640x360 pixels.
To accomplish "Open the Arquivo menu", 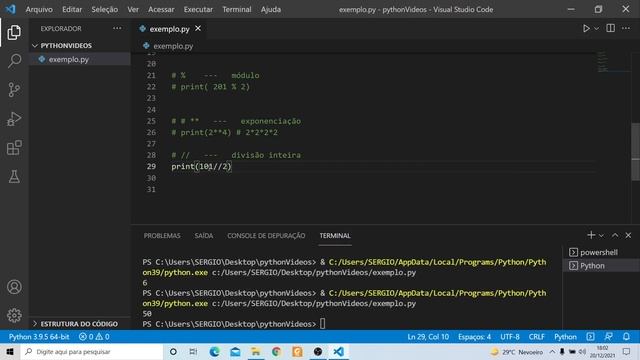I will pos(39,9).
